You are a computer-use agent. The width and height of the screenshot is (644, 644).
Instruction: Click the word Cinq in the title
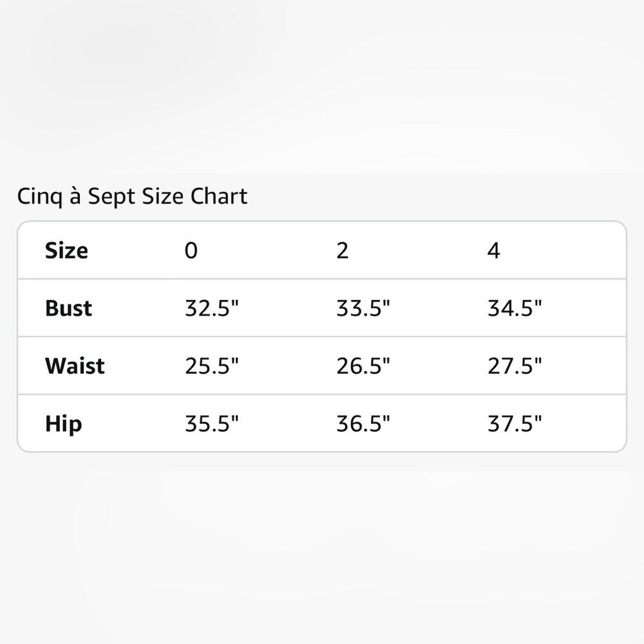pos(40,196)
